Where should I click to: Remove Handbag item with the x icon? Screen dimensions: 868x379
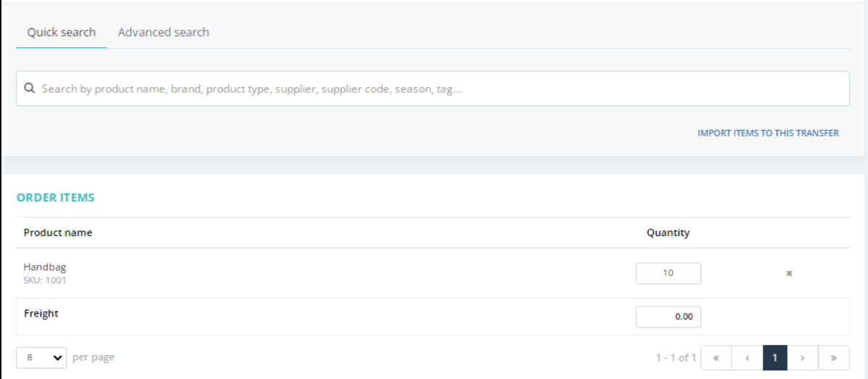pos(790,273)
